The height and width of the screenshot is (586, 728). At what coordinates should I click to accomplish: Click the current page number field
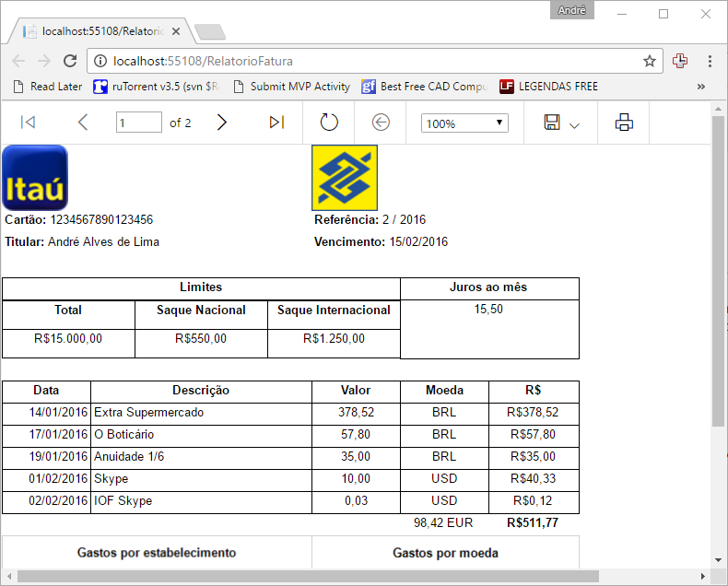tap(138, 123)
